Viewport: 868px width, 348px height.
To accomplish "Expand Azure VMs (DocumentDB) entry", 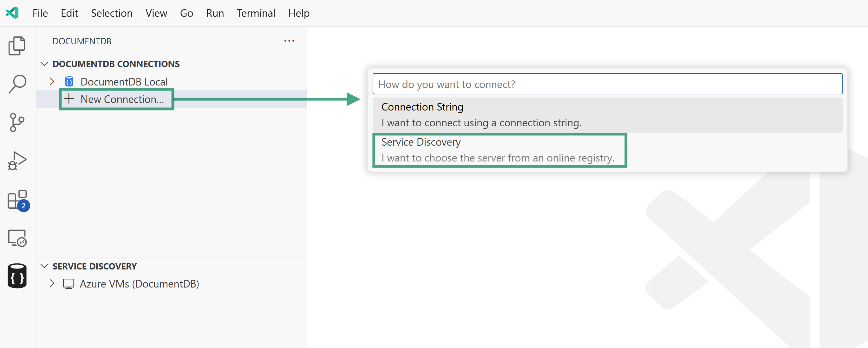I will coord(52,284).
